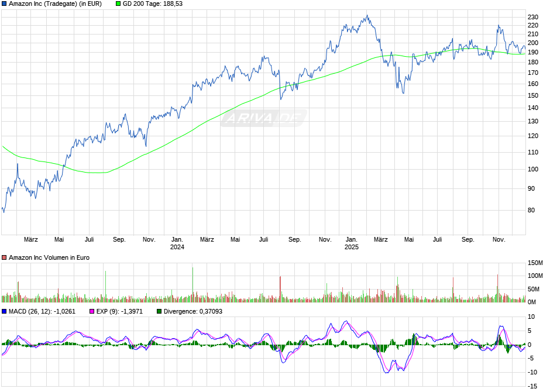Select 'Divergence: 0,37093' label

click(193, 311)
